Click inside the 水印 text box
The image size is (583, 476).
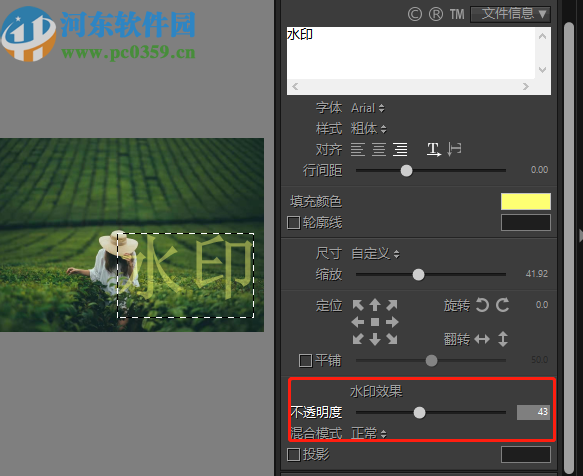pos(411,53)
